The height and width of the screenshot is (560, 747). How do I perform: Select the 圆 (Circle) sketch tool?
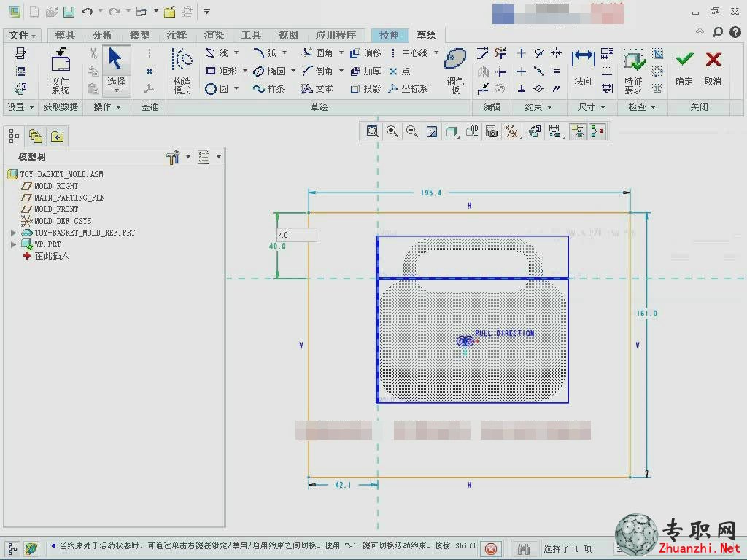pyautogui.click(x=217, y=88)
